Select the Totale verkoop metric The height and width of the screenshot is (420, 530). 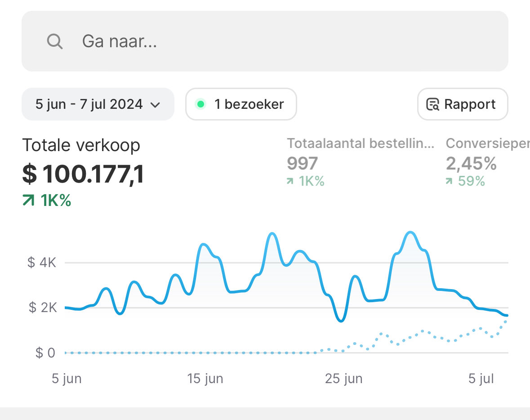pos(81,145)
